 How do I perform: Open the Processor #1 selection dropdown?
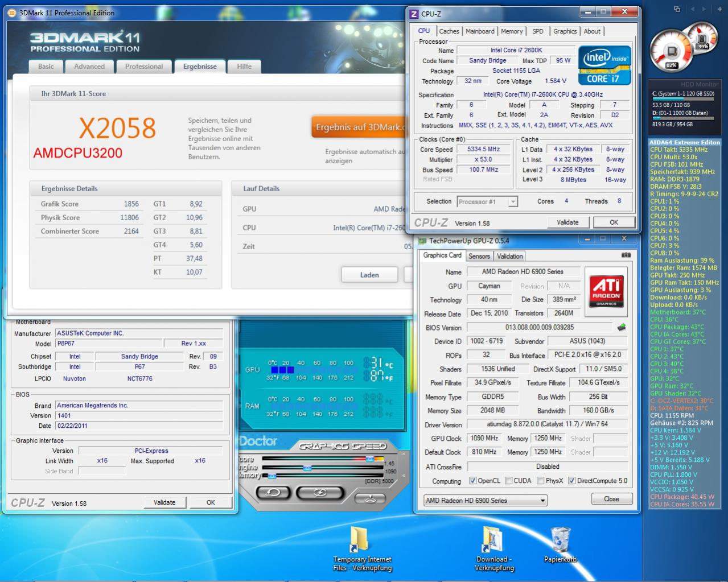pos(487,201)
